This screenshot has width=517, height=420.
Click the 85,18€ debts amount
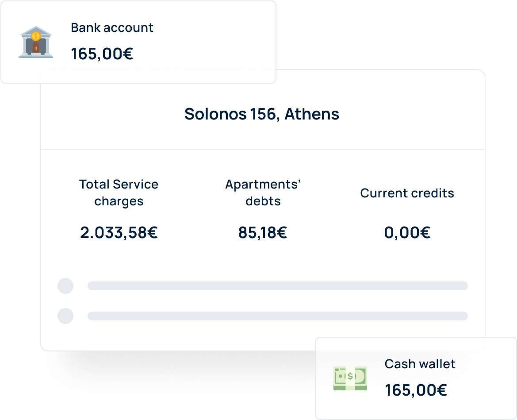[263, 233]
